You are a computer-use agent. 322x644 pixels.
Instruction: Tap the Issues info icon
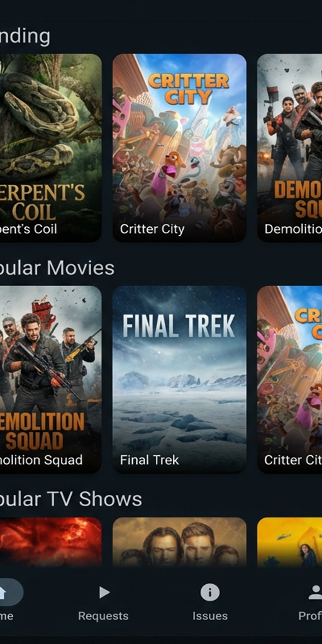pyautogui.click(x=210, y=592)
